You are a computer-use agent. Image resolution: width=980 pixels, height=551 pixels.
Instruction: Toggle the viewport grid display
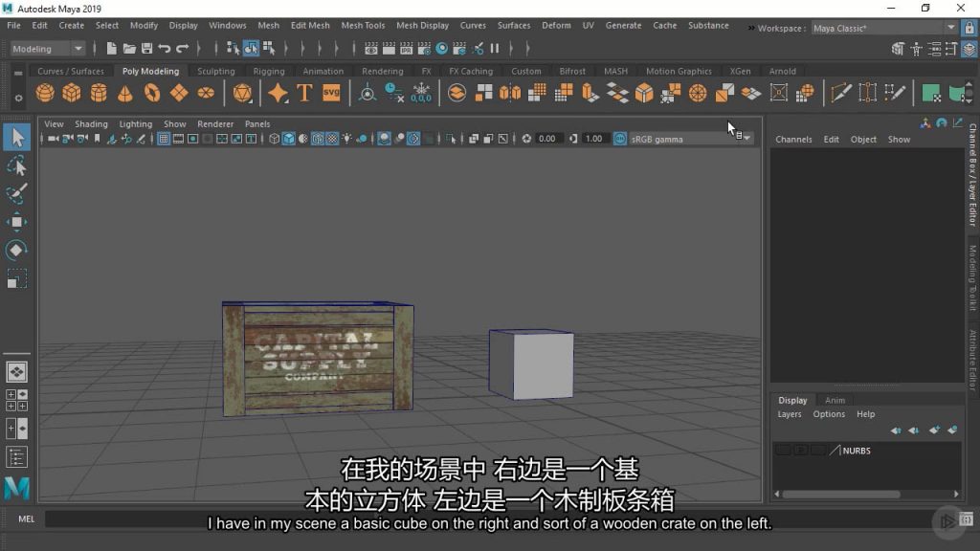[x=163, y=139]
